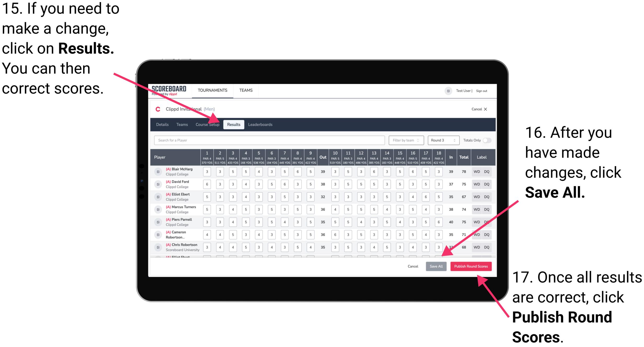Click the Results tab
This screenshot has width=644, height=347.
[x=234, y=124]
